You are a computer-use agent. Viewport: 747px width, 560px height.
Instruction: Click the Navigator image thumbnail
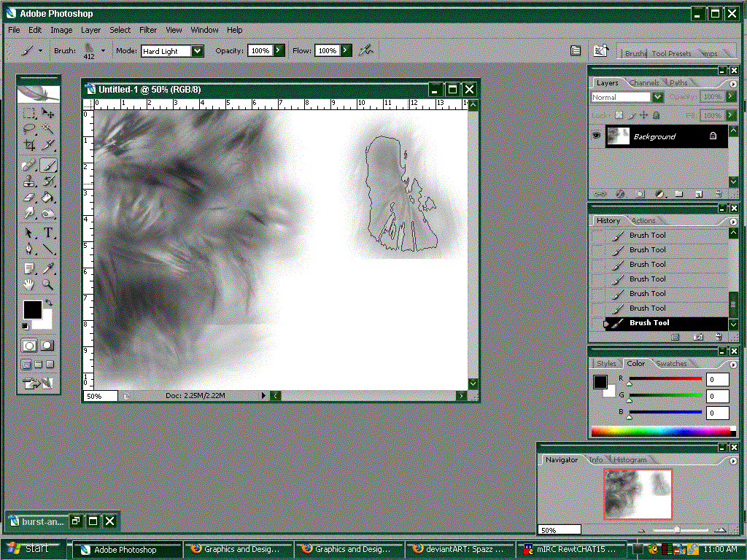pyautogui.click(x=638, y=494)
